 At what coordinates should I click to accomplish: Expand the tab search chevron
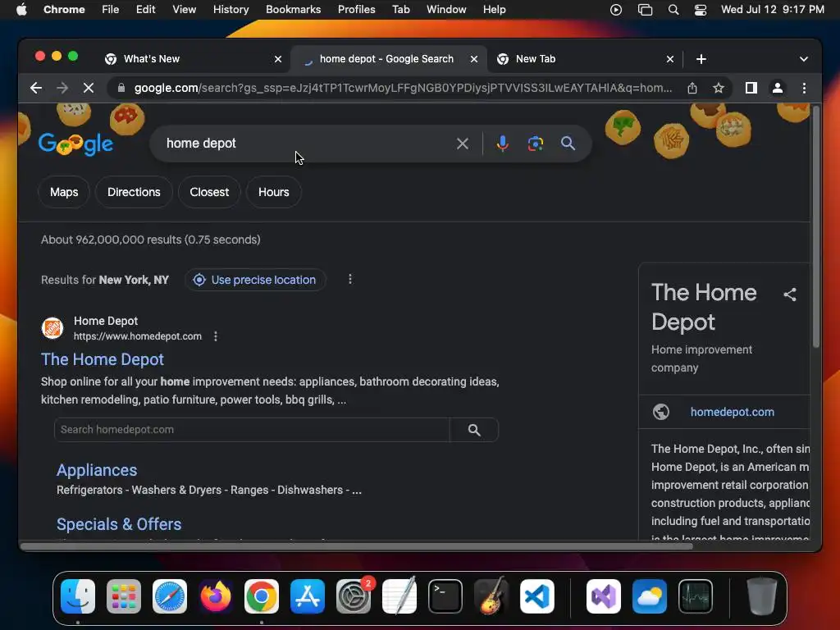[x=804, y=59]
